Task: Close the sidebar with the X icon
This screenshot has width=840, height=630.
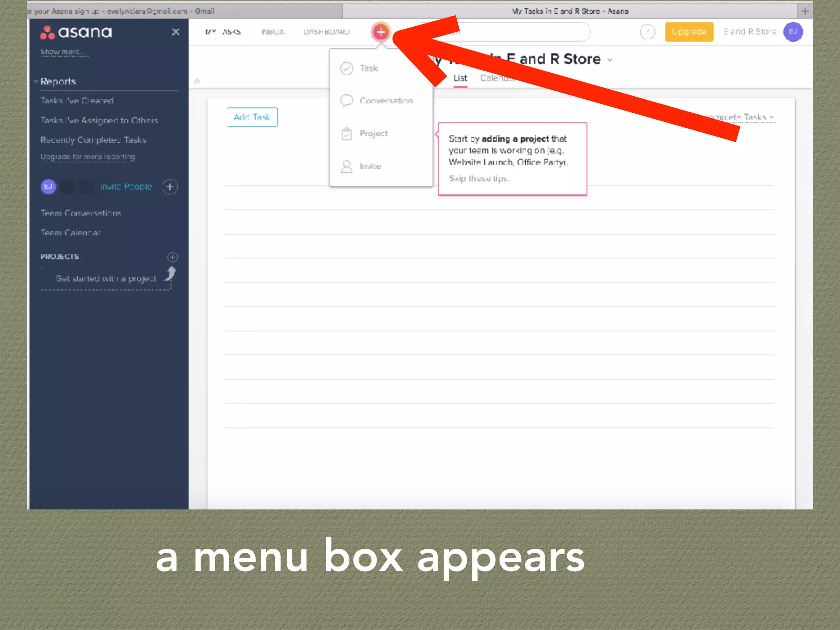Action: pos(176,32)
